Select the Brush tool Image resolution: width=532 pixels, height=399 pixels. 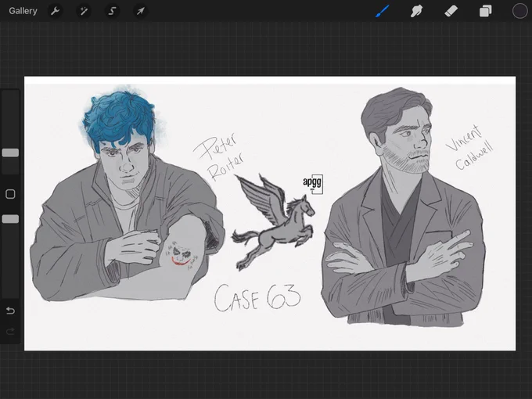pos(383,11)
